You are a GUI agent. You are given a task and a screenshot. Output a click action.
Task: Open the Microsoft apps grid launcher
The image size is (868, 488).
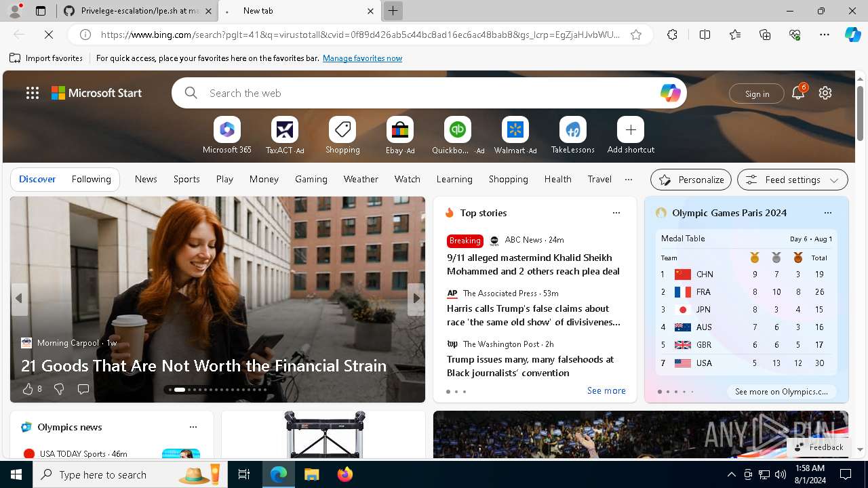[33, 93]
